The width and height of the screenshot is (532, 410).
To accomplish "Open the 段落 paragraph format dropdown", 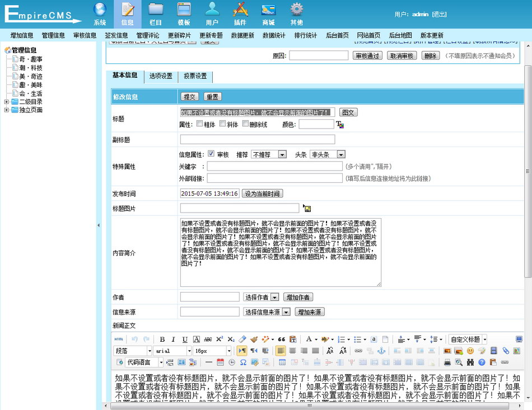I will coord(133,351).
